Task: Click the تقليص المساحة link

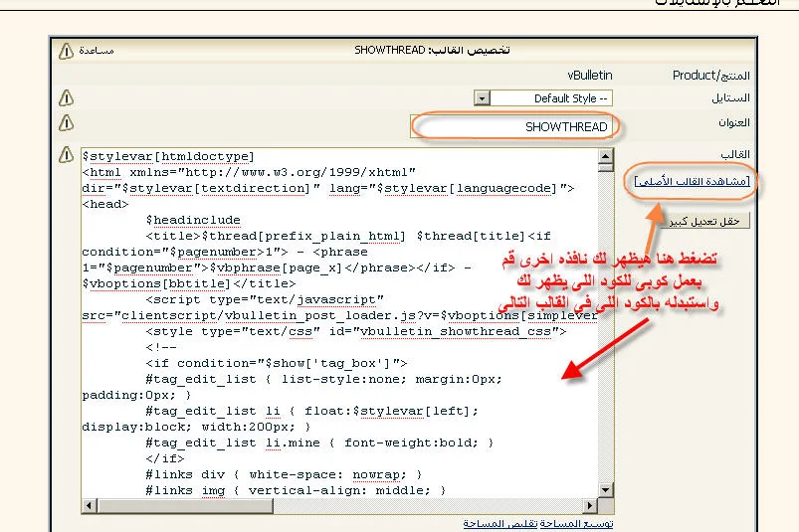Action: coord(500,523)
